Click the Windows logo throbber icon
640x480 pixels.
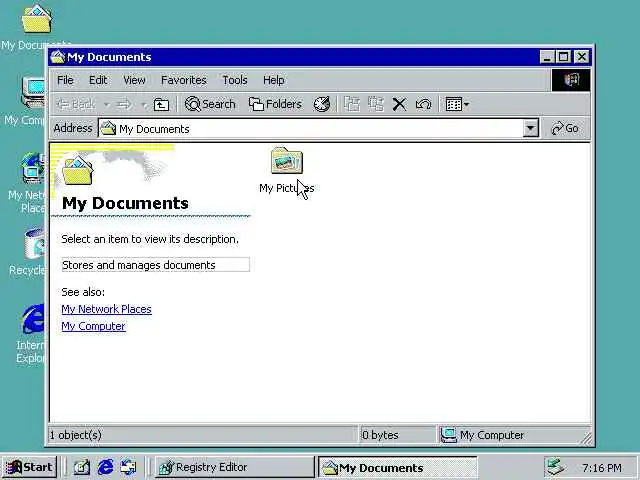coord(571,80)
